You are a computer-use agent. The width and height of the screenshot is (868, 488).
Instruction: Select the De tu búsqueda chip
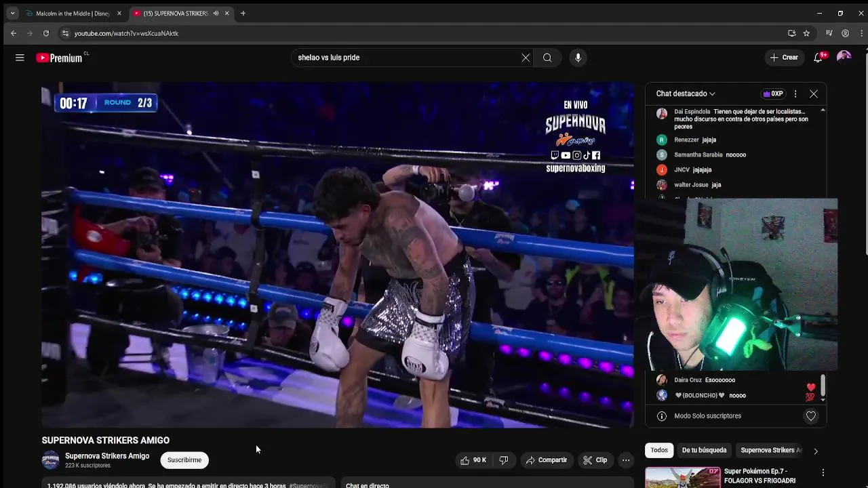(704, 450)
